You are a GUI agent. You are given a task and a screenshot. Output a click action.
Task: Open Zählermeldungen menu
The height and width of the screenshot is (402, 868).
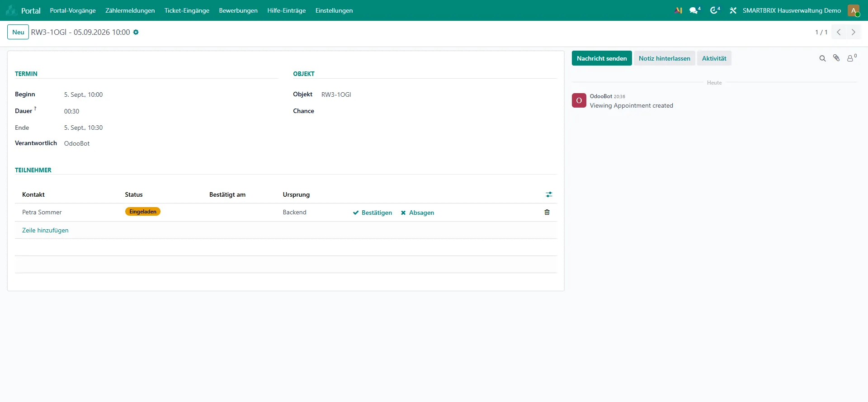coord(130,10)
